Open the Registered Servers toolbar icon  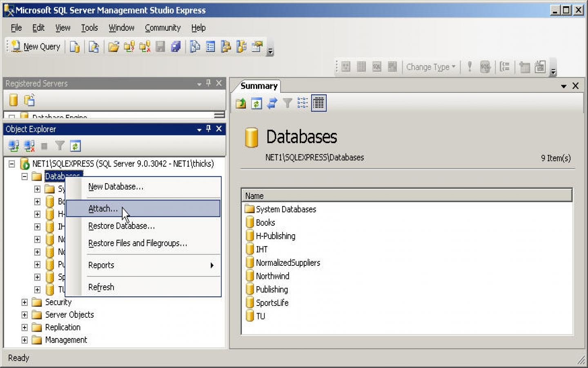click(x=195, y=47)
